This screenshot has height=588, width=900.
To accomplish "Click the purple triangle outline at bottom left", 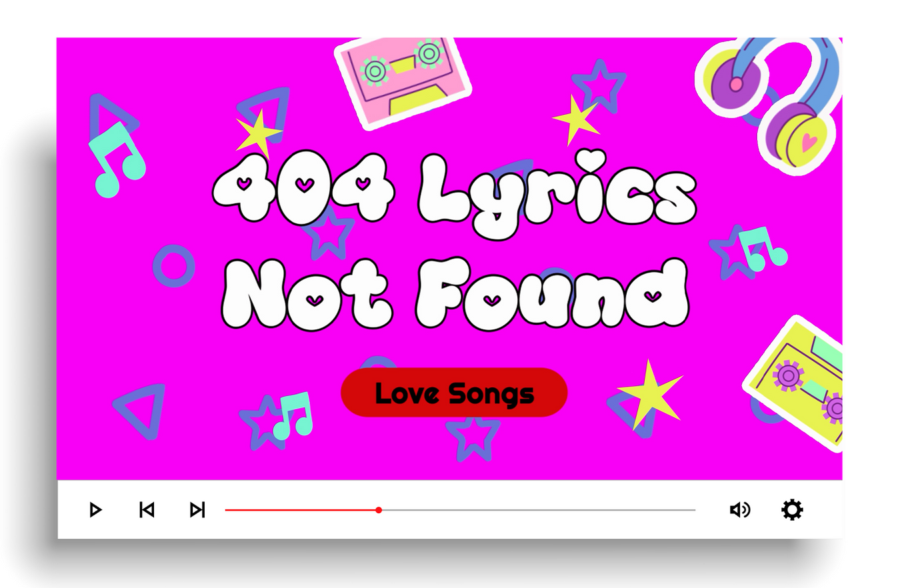I will [x=142, y=409].
